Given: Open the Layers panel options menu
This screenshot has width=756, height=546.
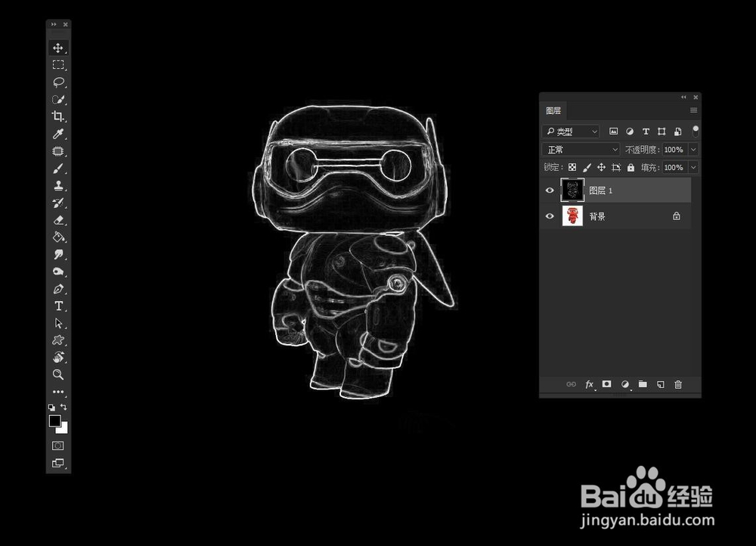Looking at the screenshot, I should click(x=693, y=110).
